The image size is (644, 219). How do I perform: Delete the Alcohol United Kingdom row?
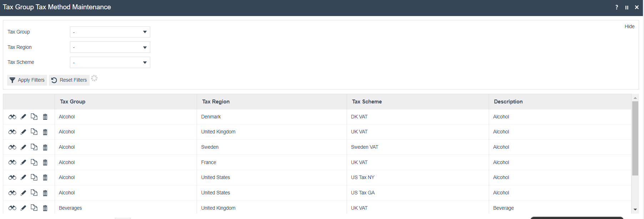click(x=45, y=132)
